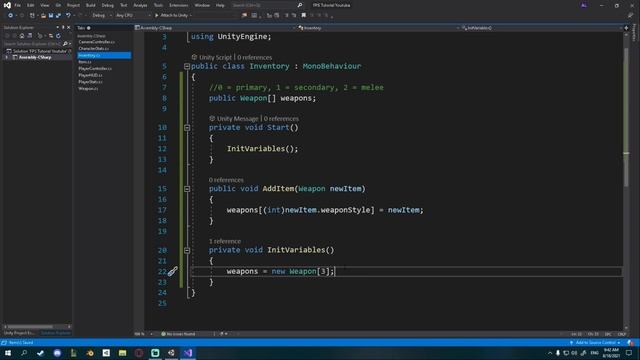The image size is (640, 360).
Task: Collapse the InitVariables method region
Action: (187, 250)
